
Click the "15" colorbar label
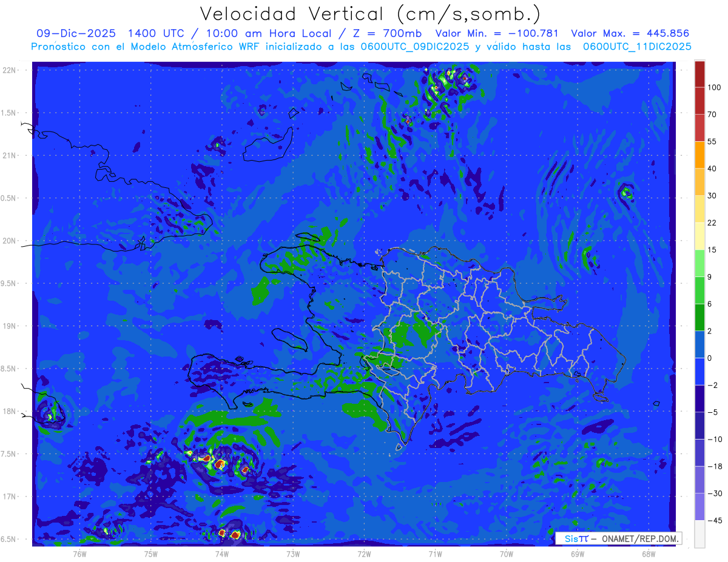coord(712,250)
